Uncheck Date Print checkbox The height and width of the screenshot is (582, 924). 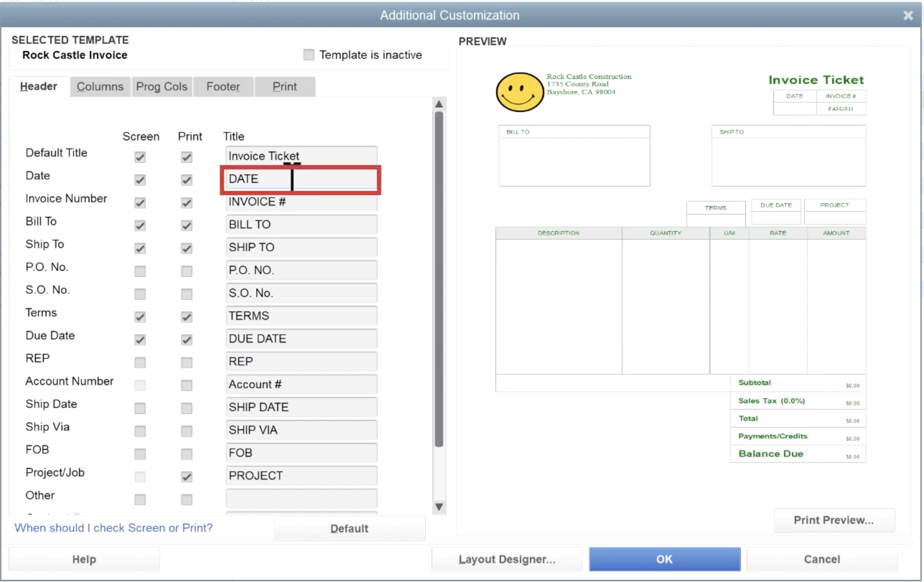point(187,180)
